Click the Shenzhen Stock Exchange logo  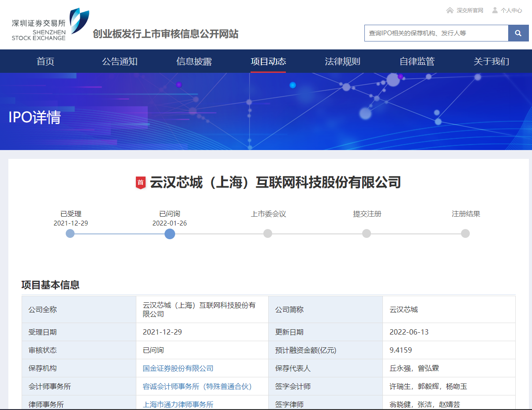[50, 24]
